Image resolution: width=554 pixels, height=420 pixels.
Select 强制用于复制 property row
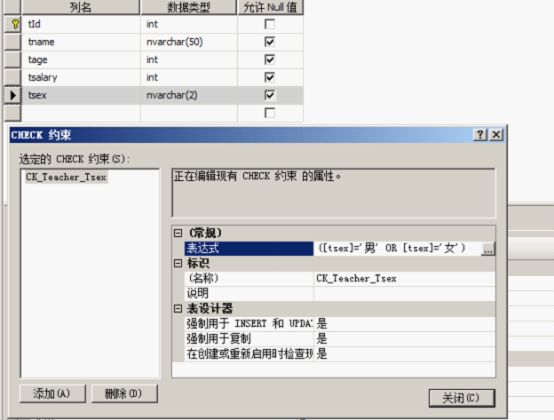coord(249,339)
